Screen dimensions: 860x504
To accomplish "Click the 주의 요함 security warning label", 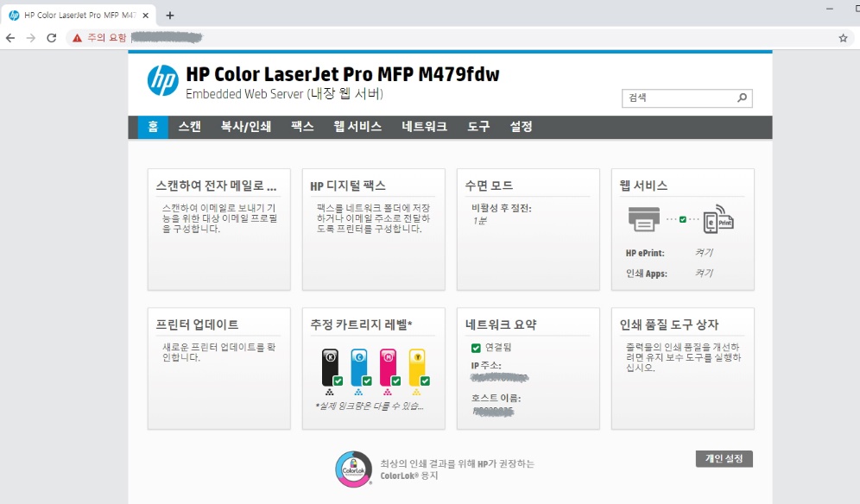I will 107,38.
